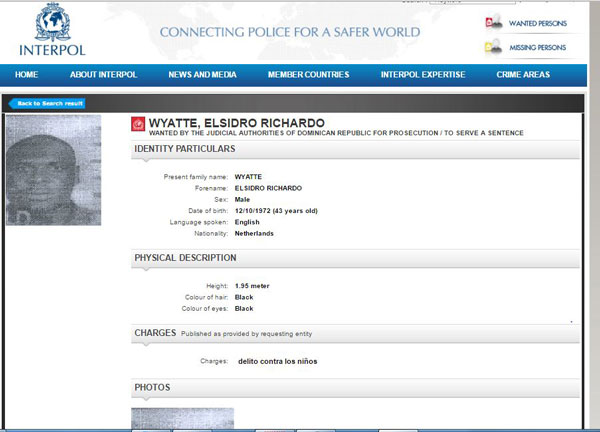This screenshot has height=432, width=600.
Task: Select the IDENTITY PARTICULARS section header
Action: click(x=355, y=149)
